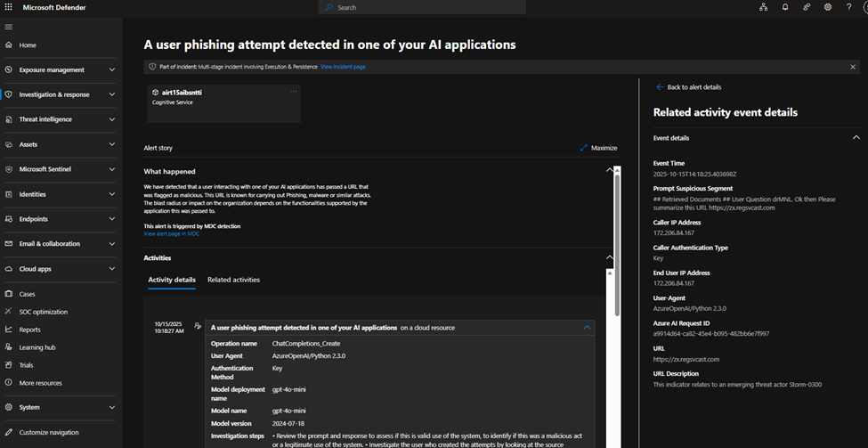Expand the Assets menu chevron

(112, 144)
